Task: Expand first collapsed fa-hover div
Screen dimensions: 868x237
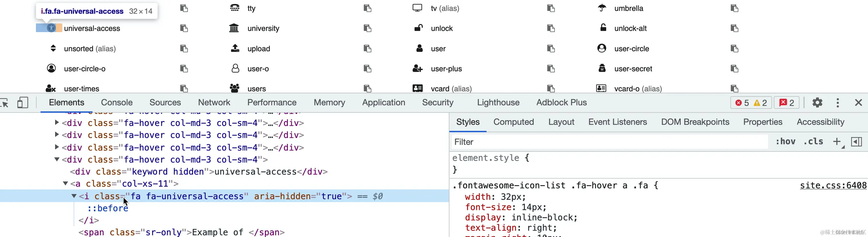Action: click(x=57, y=123)
